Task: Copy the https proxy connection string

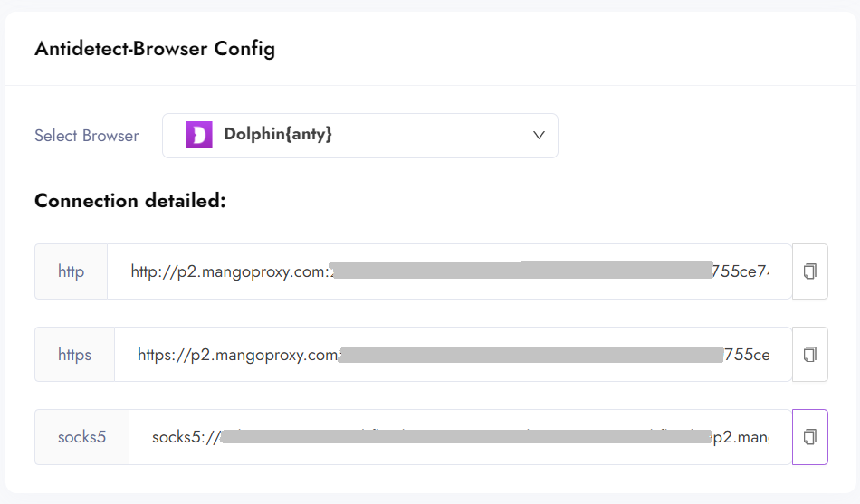Action: [x=809, y=354]
